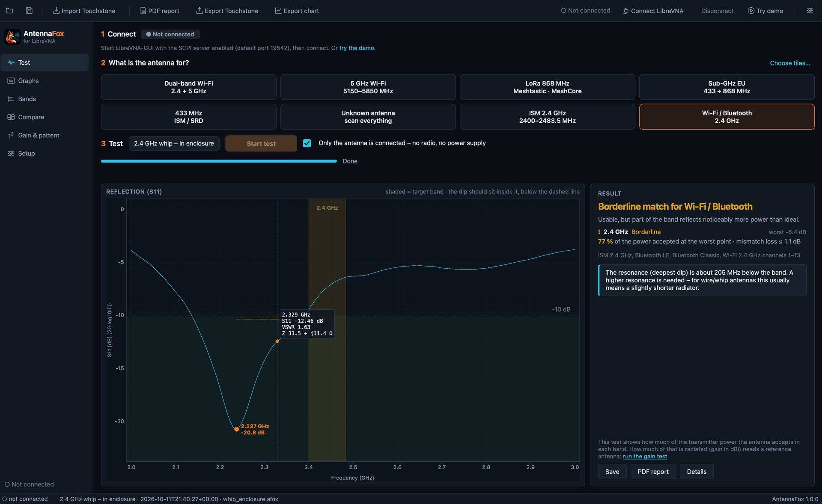Connect LibreVNA device
This screenshot has width=822, height=504.
[653, 11]
